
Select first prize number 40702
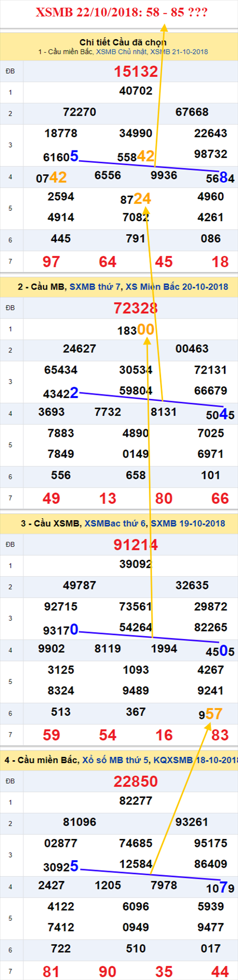[x=136, y=91]
